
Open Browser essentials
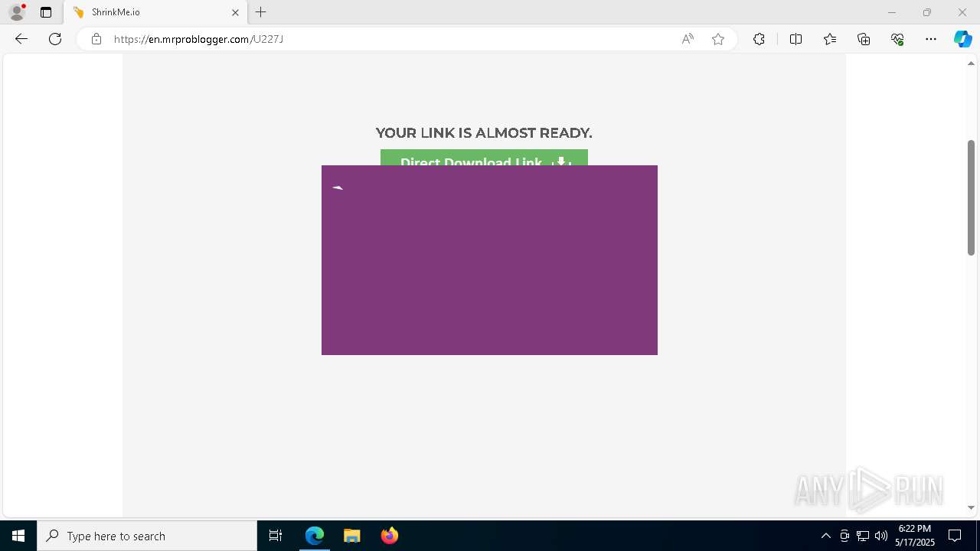pos(897,39)
